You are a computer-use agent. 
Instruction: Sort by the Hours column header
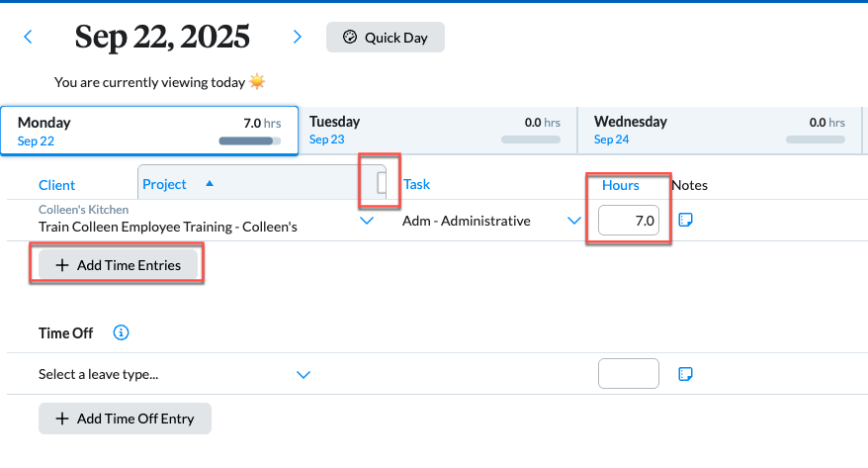click(x=620, y=185)
